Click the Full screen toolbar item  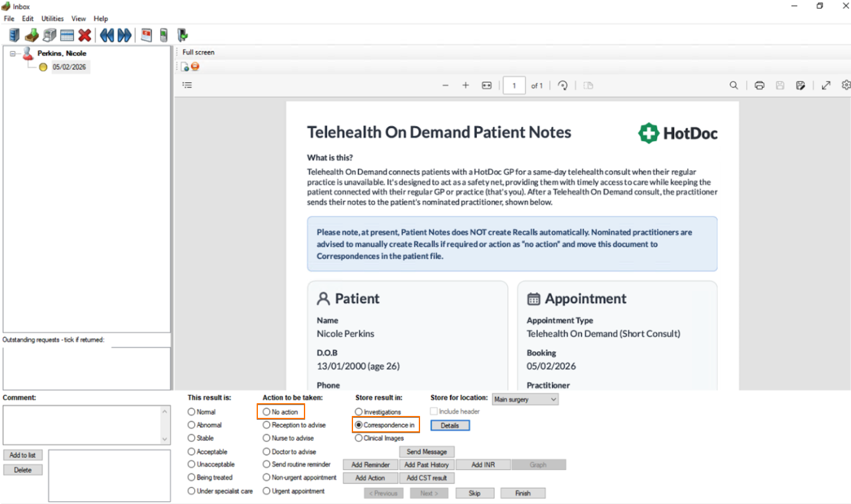tap(199, 52)
